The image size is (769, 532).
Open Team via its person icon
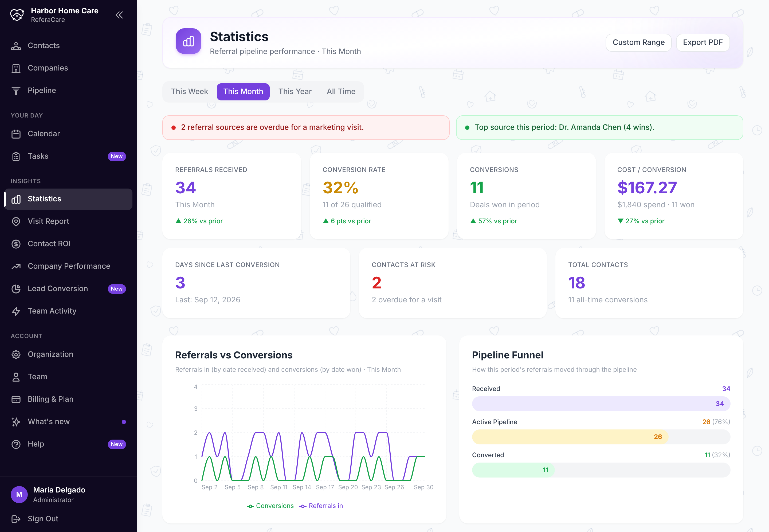[16, 377]
